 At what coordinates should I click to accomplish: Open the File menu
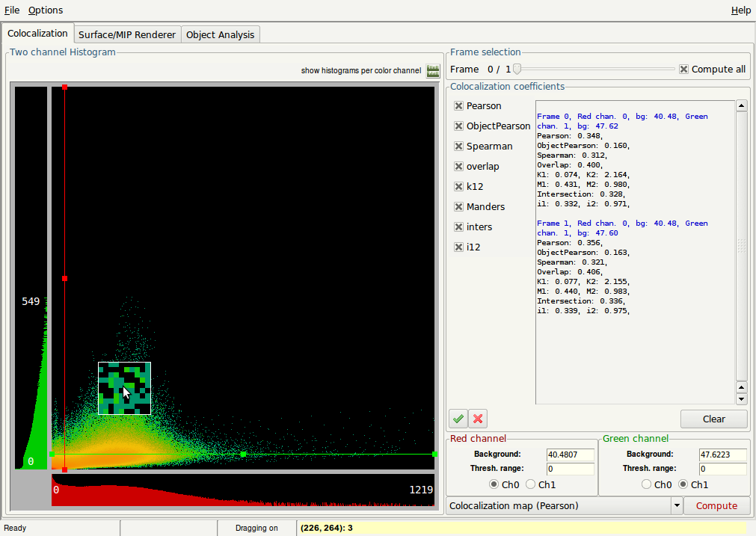pyautogui.click(x=12, y=10)
